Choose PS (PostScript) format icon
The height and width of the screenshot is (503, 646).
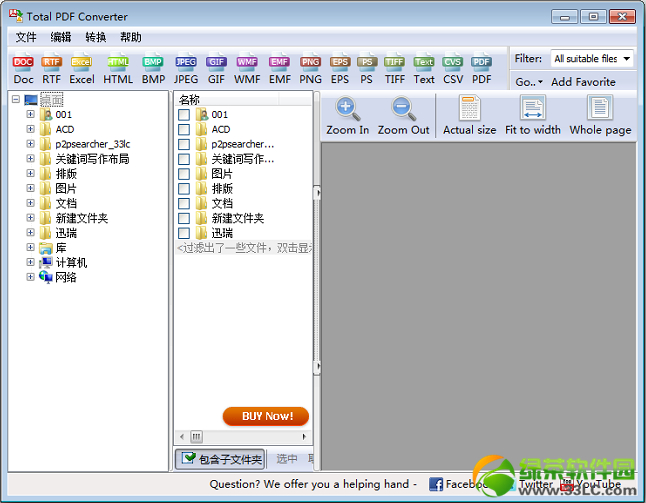[367, 69]
